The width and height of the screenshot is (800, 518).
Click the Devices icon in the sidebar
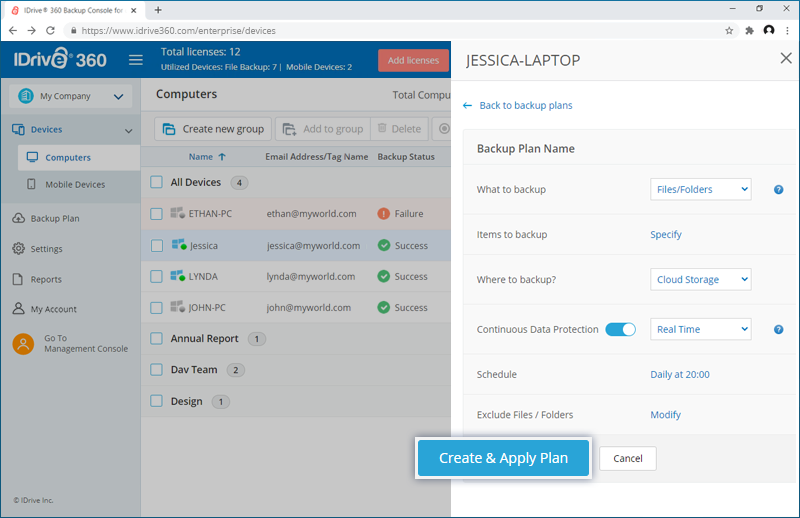18,130
